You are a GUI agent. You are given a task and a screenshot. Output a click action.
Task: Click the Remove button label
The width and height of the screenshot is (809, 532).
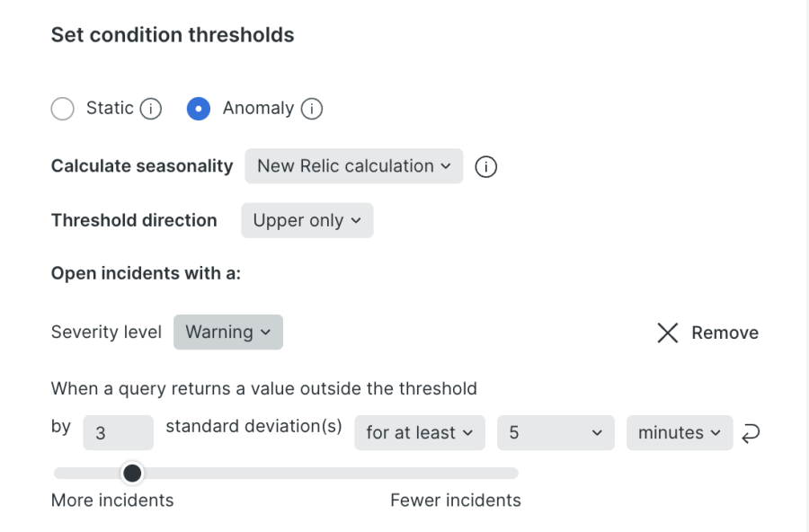click(725, 333)
